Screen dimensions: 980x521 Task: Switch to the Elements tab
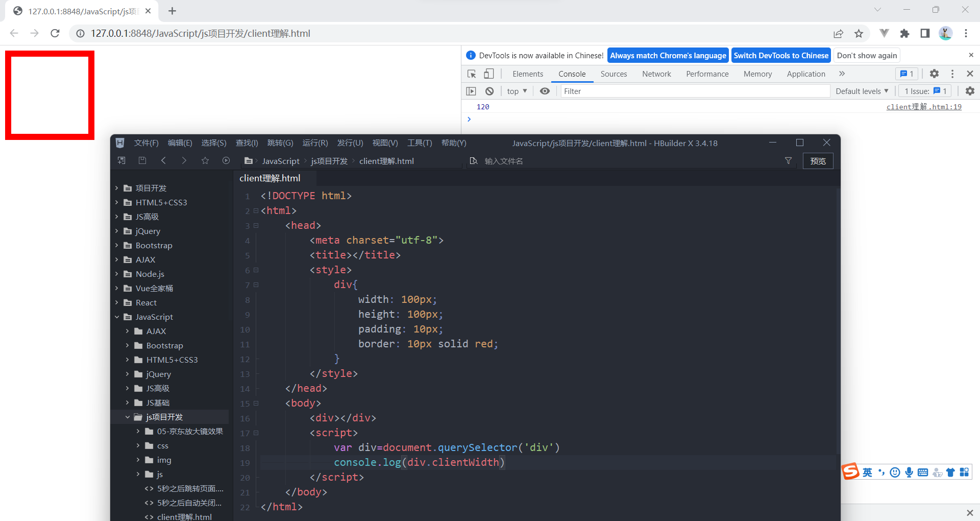[528, 74]
